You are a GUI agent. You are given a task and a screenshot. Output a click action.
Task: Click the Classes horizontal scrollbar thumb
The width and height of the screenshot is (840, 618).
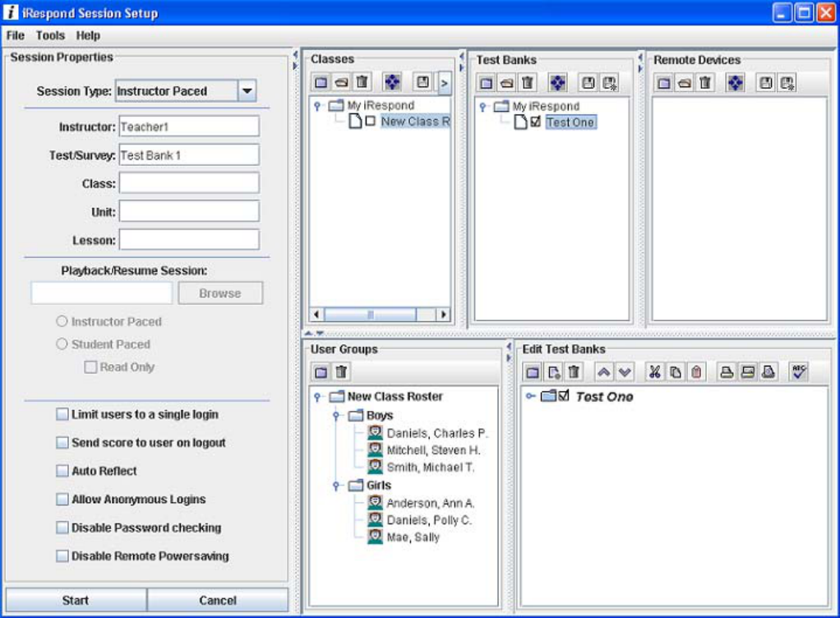pyautogui.click(x=370, y=315)
